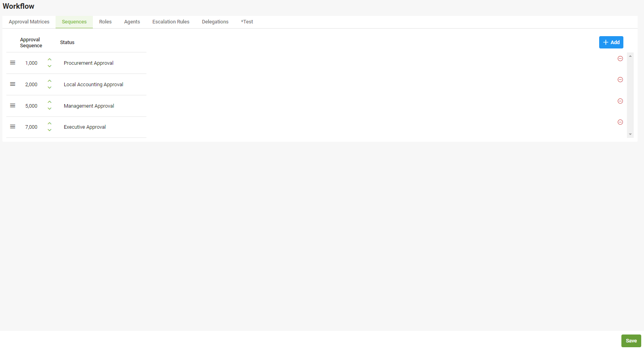
Task: Click drag handle for Procurement Approval row
Action: (13, 63)
